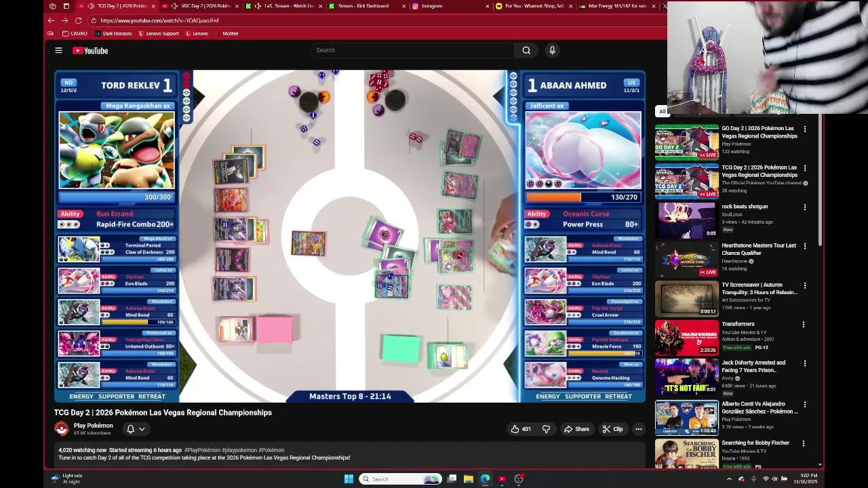
Task: Open Play Pokémon channel avatar
Action: click(62, 429)
